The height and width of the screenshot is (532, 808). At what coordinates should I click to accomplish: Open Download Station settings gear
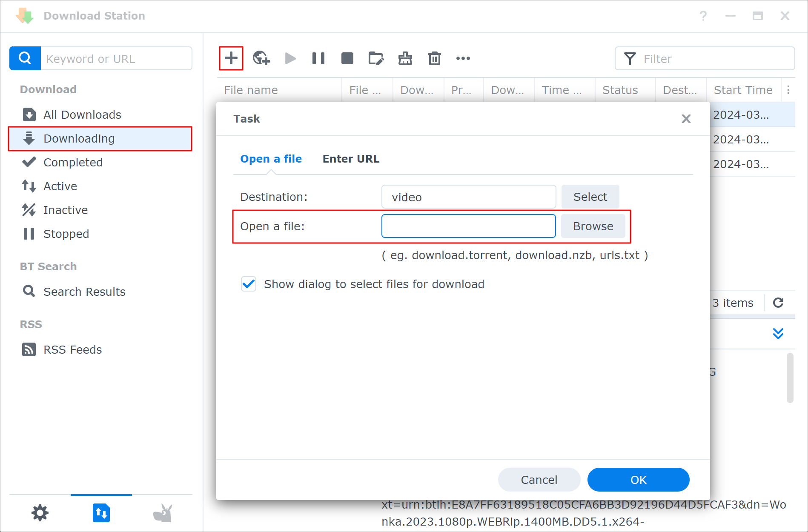pos(40,513)
